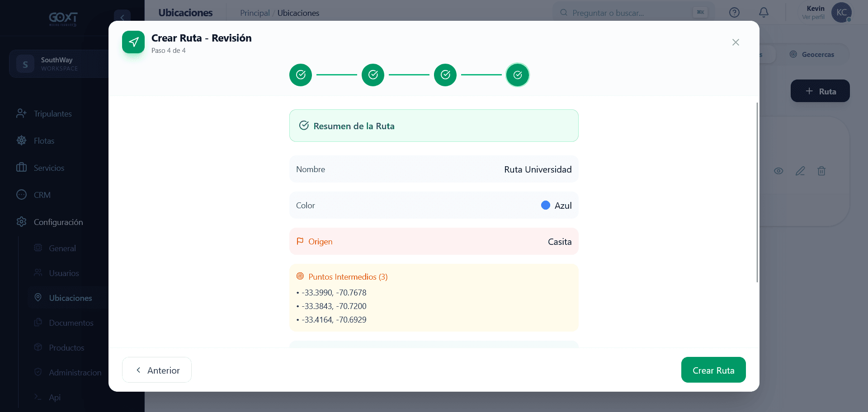Go back with the Anterior button

[x=157, y=370]
